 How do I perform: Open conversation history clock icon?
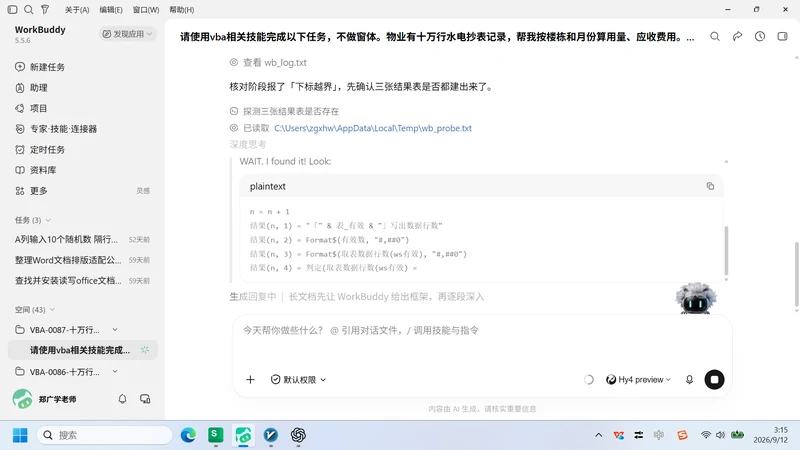760,36
